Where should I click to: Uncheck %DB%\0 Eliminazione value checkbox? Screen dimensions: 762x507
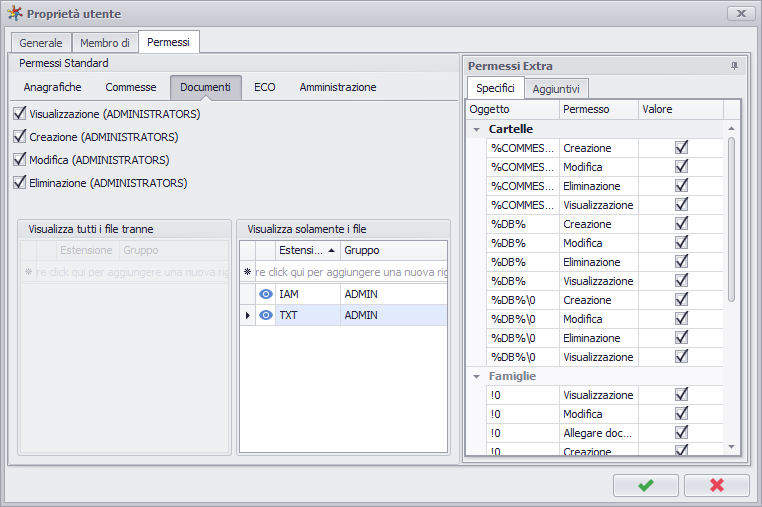point(681,337)
